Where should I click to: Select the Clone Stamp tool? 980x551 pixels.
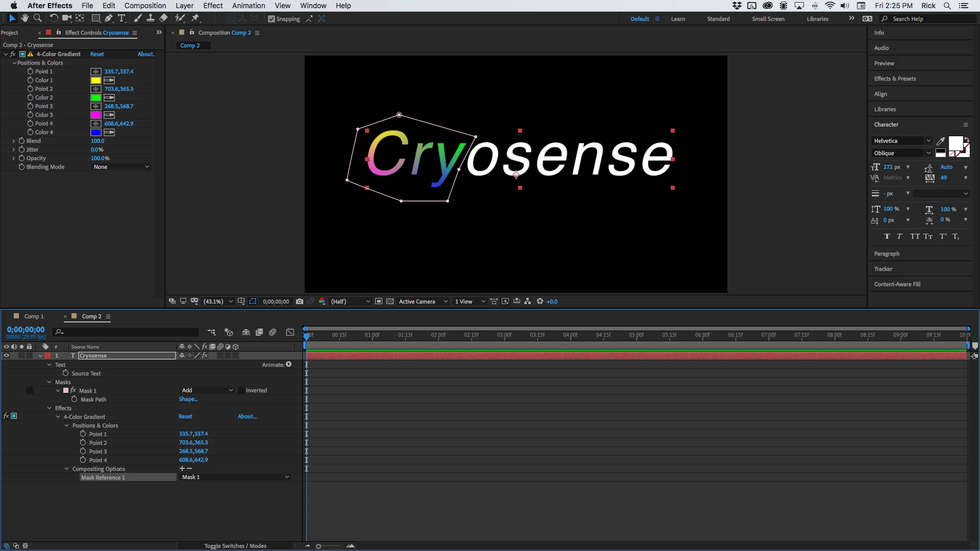151,18
